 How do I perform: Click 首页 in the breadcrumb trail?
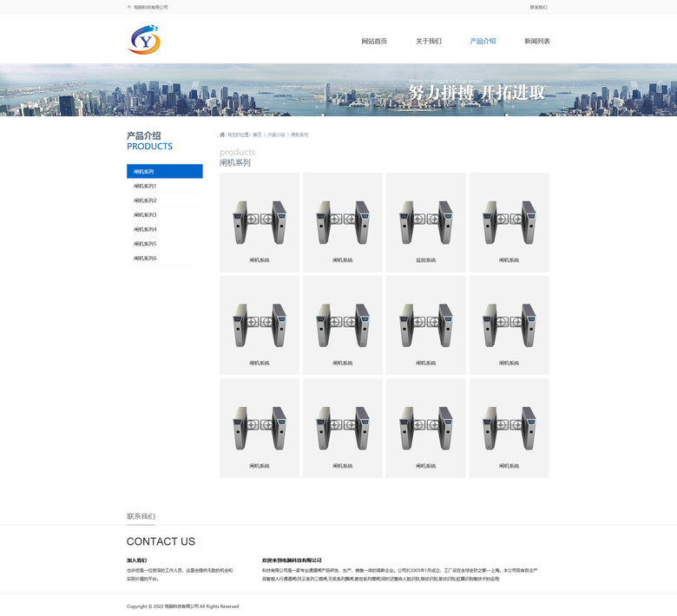tap(257, 134)
